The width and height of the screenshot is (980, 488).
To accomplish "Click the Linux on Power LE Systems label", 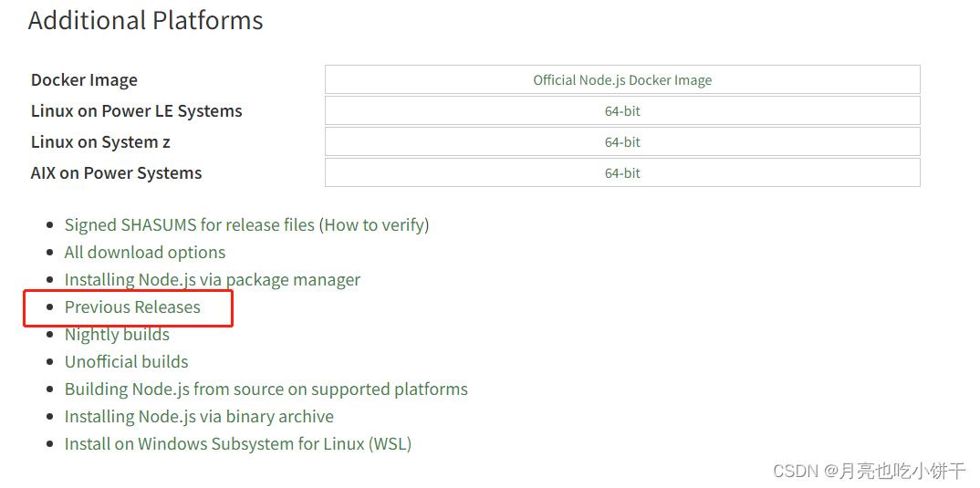I will tap(136, 111).
